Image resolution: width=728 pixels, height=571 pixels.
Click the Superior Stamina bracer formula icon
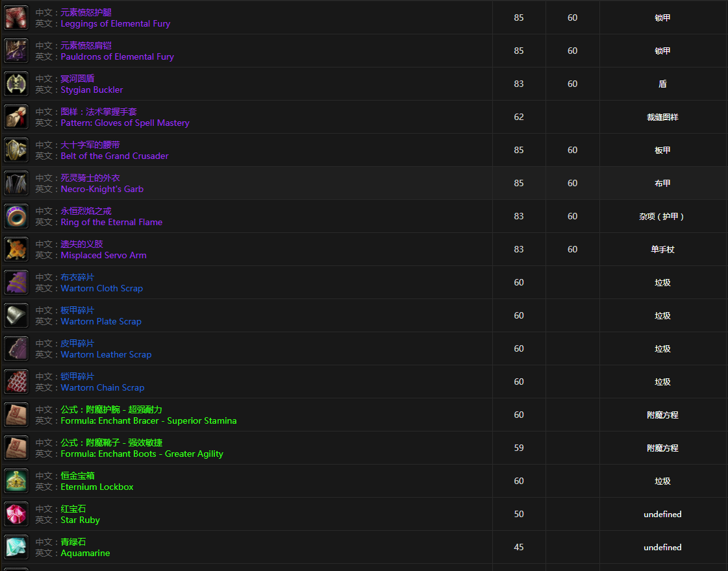pos(16,415)
